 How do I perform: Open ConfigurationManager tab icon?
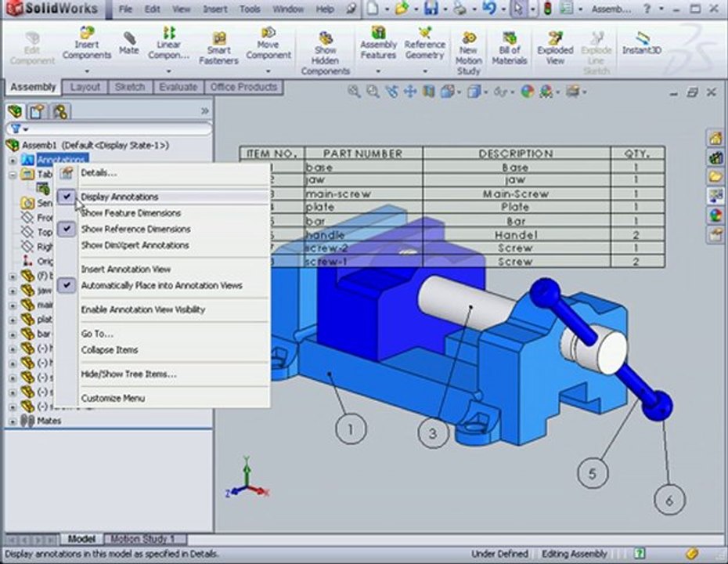tap(60, 111)
